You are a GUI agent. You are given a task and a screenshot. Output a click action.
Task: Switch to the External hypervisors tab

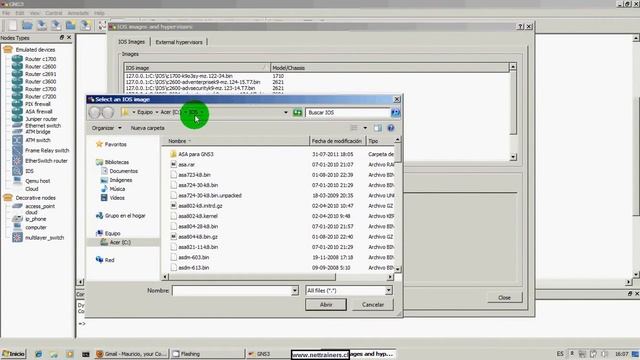click(179, 42)
